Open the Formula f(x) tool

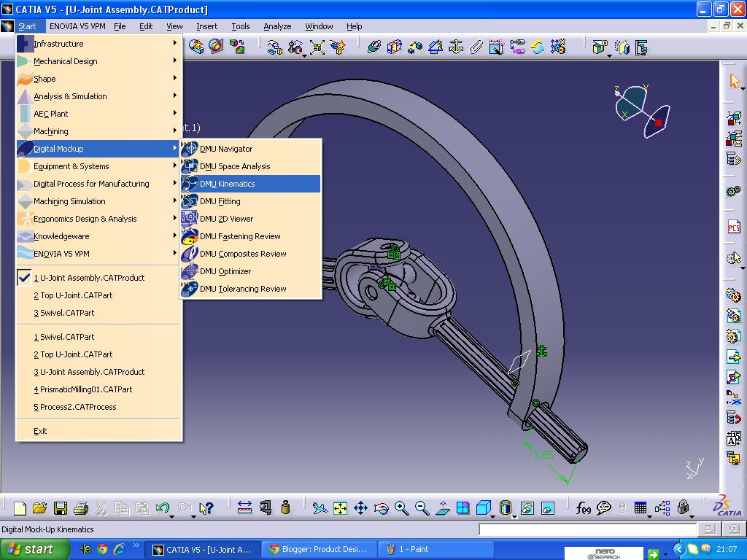(x=583, y=507)
